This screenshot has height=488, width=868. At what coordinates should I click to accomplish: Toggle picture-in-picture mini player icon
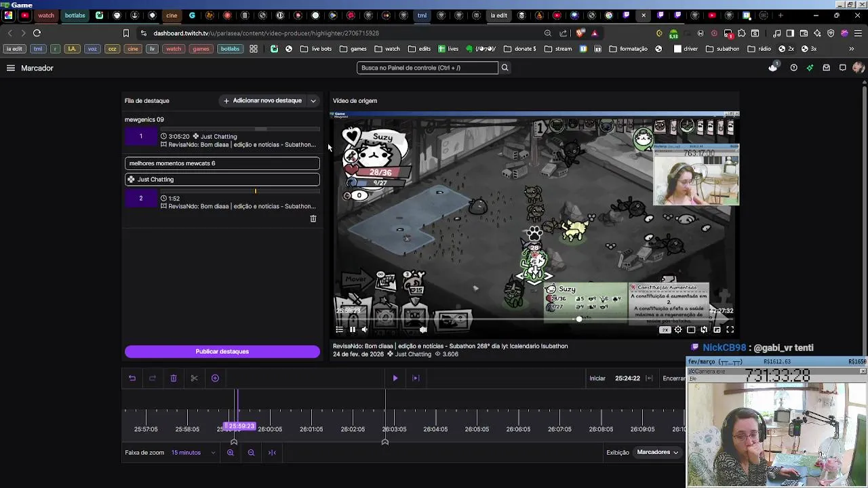point(717,330)
